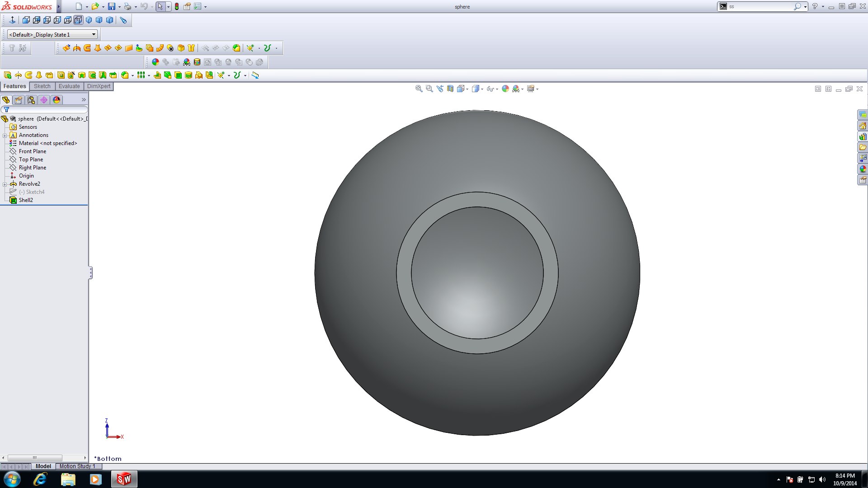Switch to the Evaluate tab
This screenshot has height=488, width=868.
[x=69, y=86]
